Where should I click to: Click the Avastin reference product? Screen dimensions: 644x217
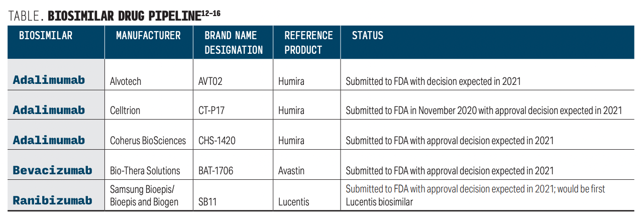pos(291,171)
